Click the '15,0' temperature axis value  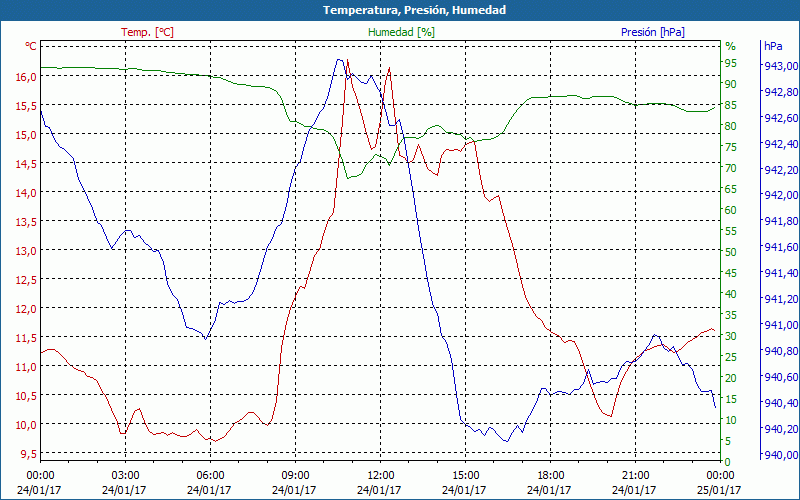[x=27, y=135]
